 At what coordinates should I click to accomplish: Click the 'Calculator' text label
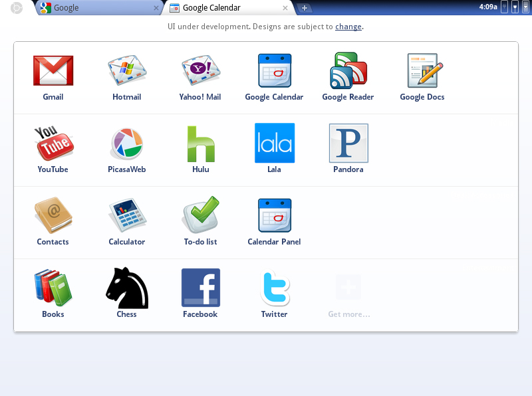coord(126,242)
